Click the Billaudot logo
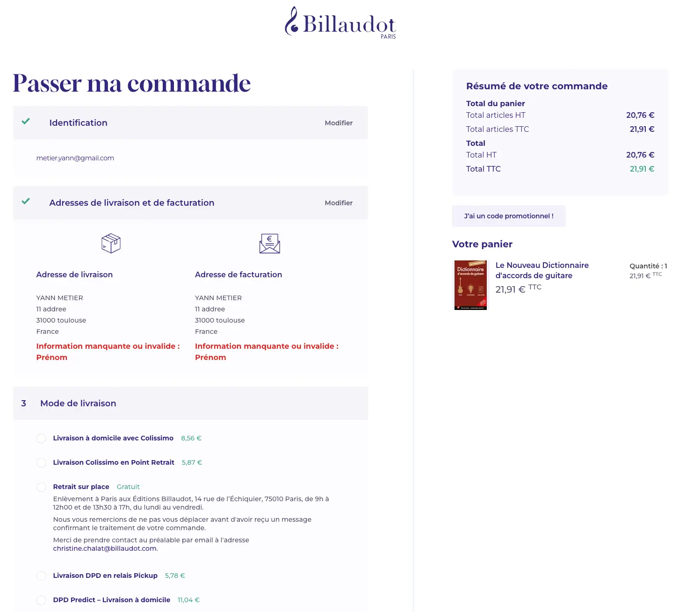The image size is (700, 612). tap(340, 24)
